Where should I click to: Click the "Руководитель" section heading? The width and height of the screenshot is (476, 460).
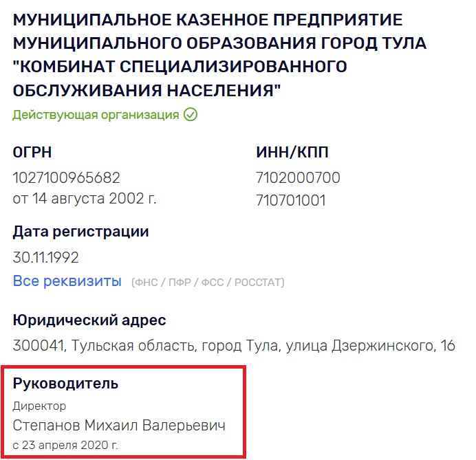65,384
